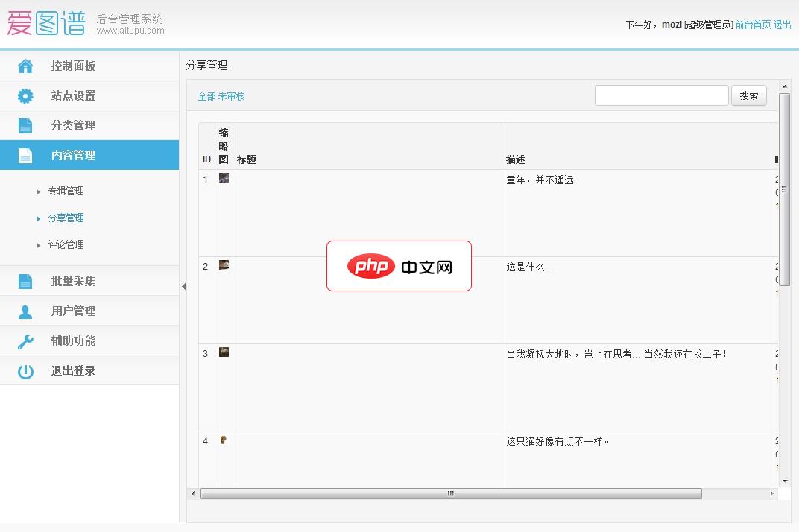Click the 批量采集 sidebar icon
Image resolution: width=799 pixels, height=532 pixels.
coord(25,281)
